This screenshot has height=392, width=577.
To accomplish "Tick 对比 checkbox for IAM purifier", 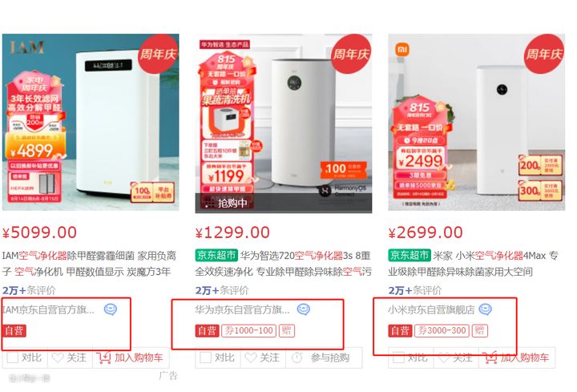I will [13, 358].
